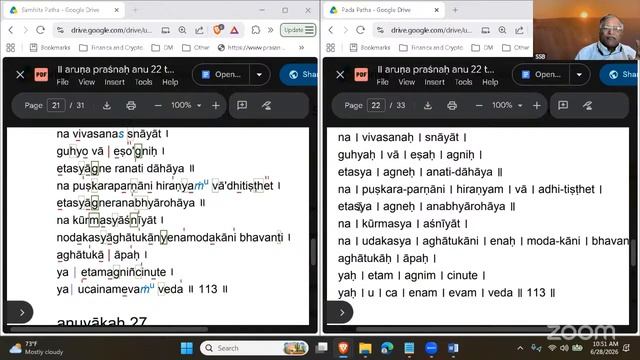
Task: Print the right Pada Patha PDF
Action: 452,106
